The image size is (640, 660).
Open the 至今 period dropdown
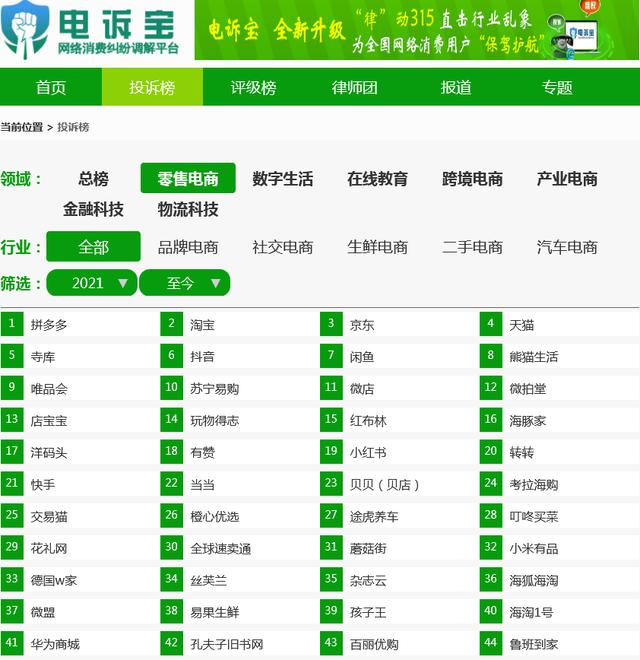click(184, 282)
